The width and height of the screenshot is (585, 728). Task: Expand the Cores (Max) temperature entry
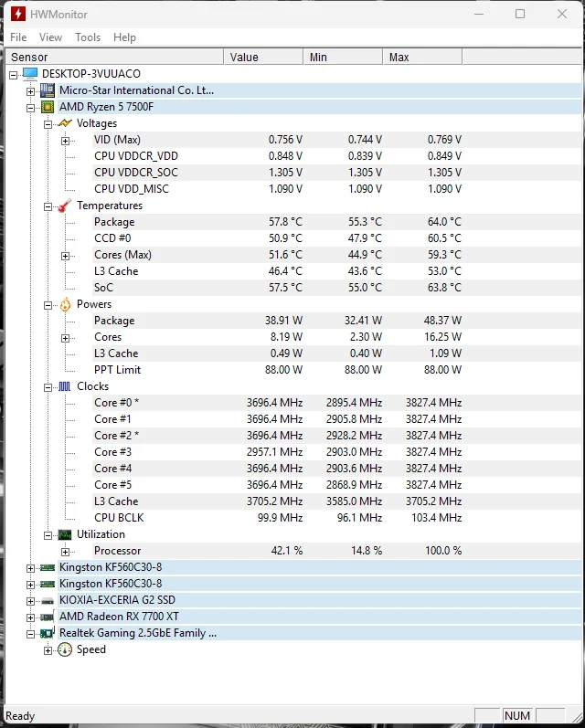(x=66, y=256)
